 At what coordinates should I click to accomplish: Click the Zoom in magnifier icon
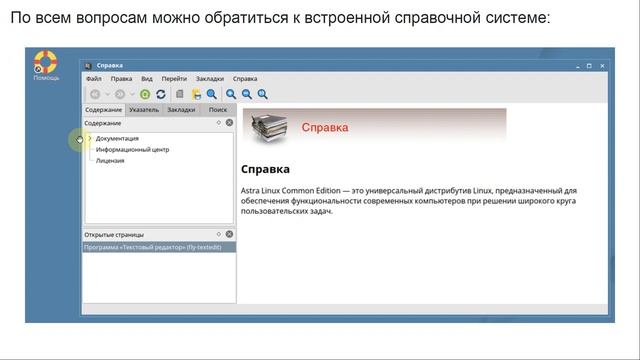tap(231, 94)
